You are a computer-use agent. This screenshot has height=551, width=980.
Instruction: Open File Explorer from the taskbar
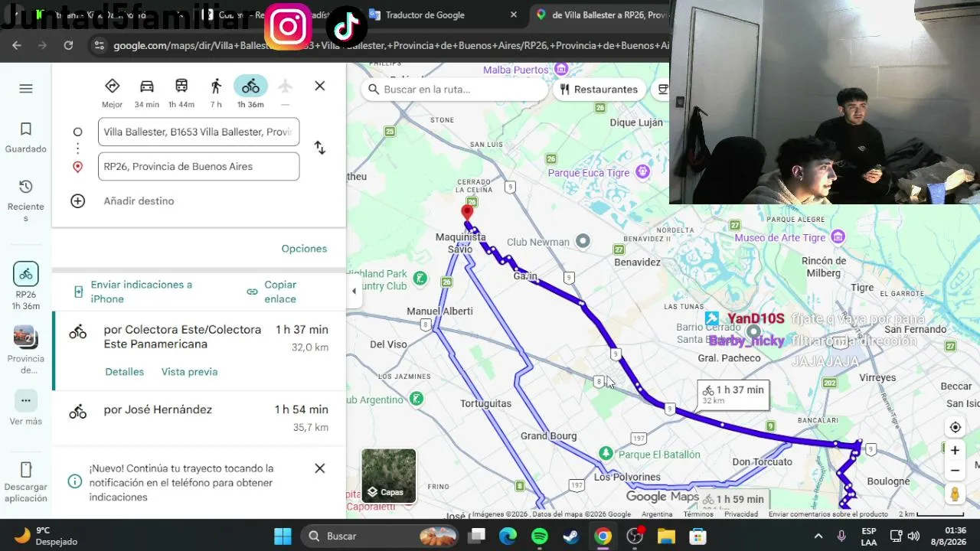pyautogui.click(x=666, y=536)
